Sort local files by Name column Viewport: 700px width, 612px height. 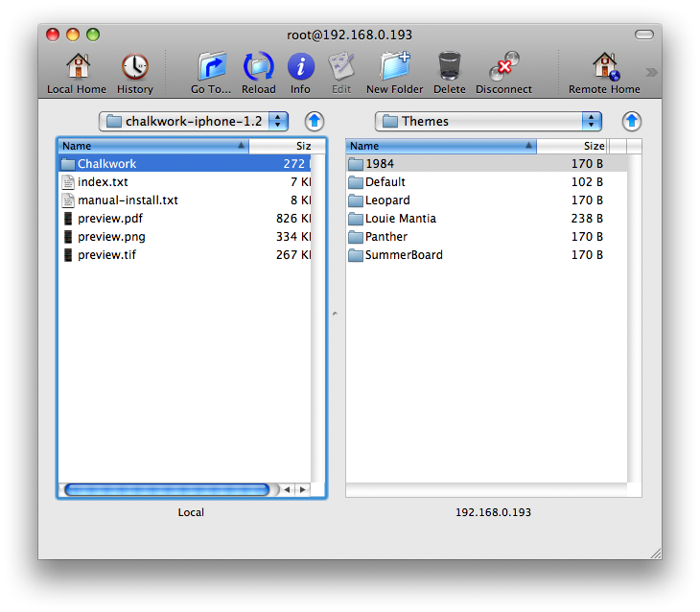(152, 146)
